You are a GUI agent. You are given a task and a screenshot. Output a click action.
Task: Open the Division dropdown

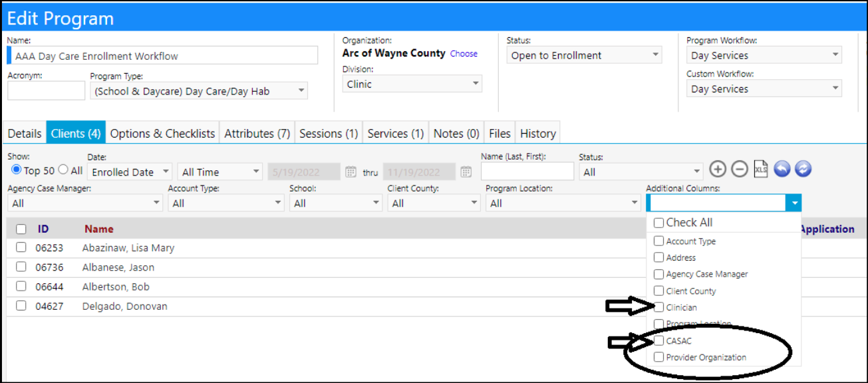point(412,84)
